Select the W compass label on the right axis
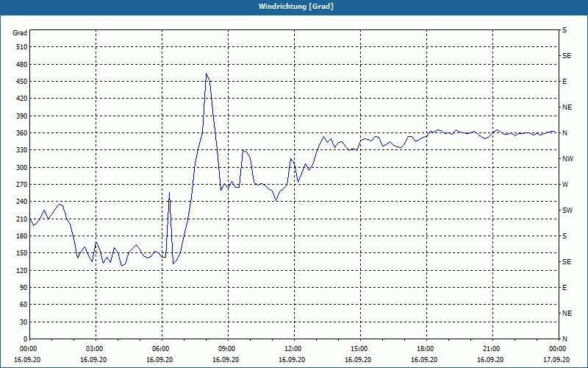The width and height of the screenshot is (588, 368). coord(565,185)
